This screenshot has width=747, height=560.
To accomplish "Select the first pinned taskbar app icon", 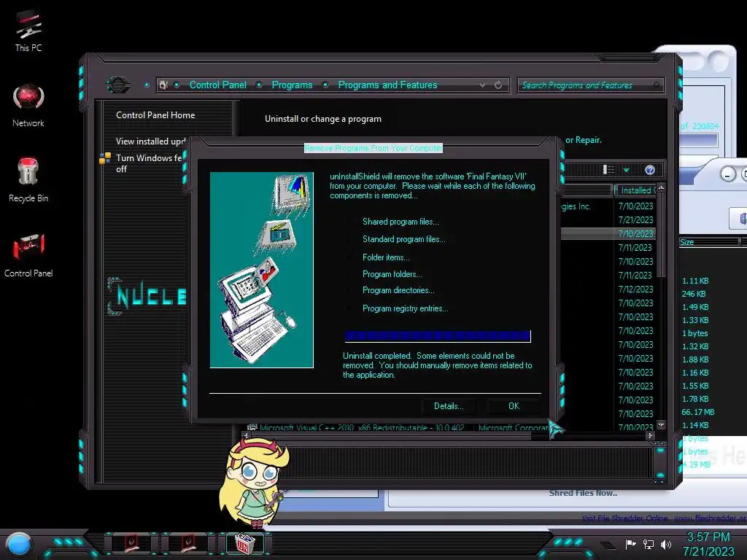I will click(x=131, y=543).
